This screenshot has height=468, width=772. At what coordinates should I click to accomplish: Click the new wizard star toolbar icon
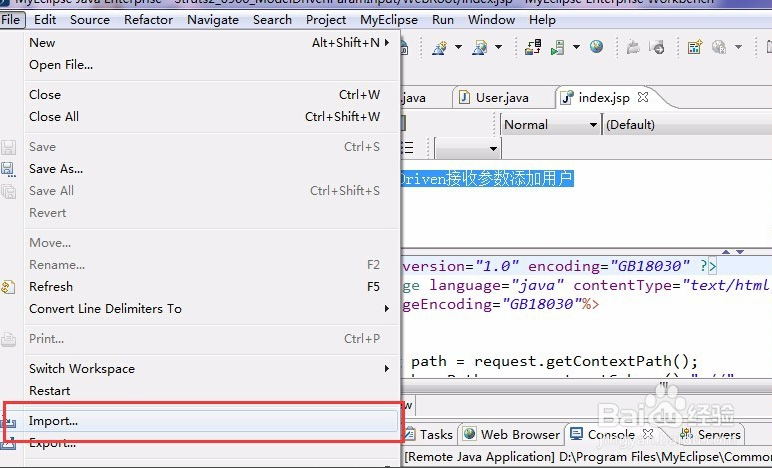[440, 48]
